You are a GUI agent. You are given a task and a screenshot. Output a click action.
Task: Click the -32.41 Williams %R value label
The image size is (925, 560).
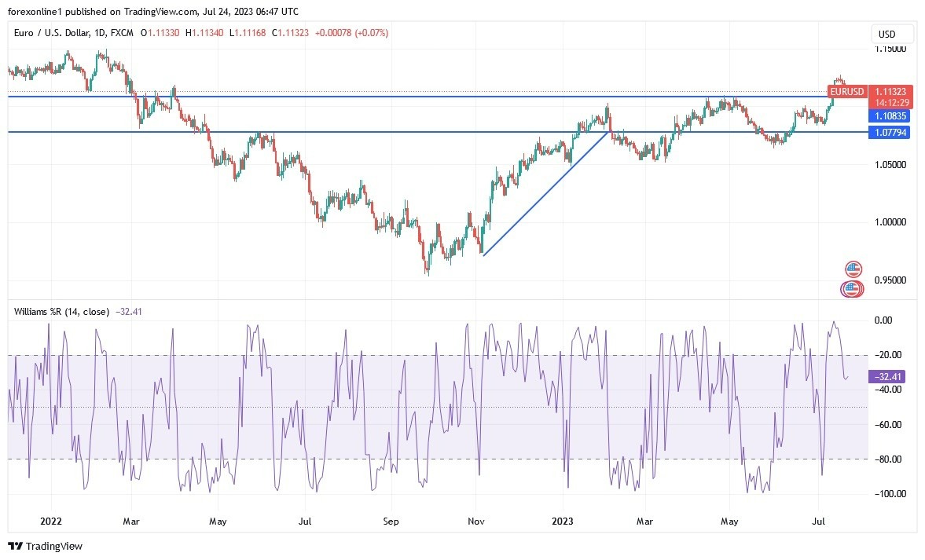[x=886, y=377]
